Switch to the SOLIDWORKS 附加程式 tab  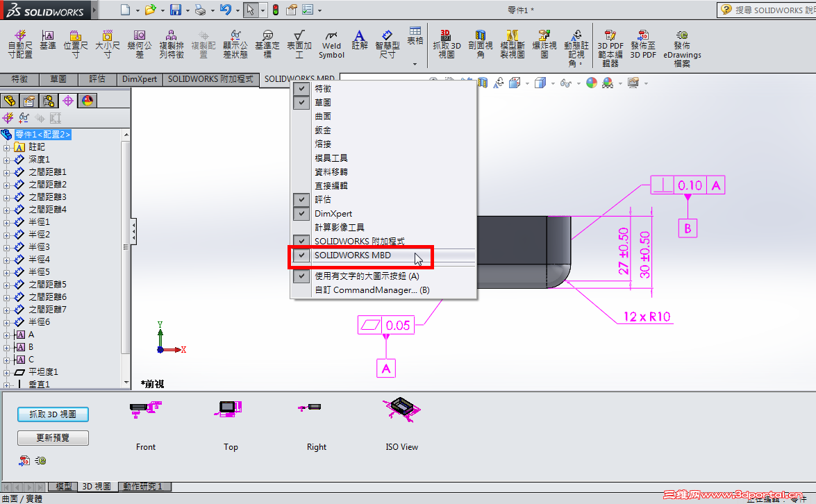(x=210, y=78)
